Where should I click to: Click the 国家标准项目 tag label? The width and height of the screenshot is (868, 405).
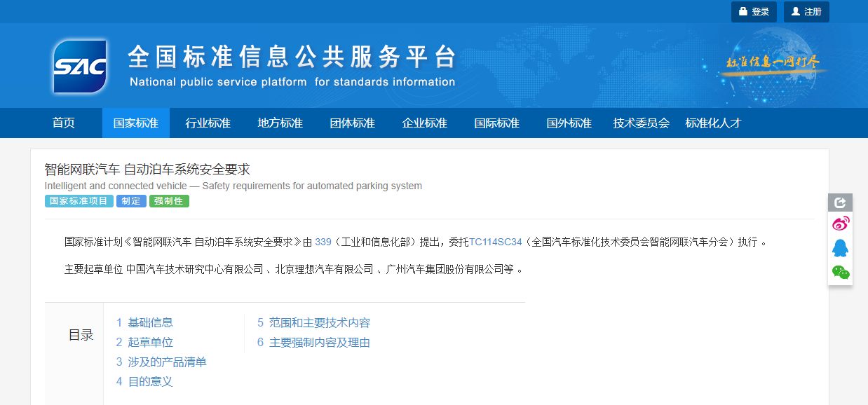(79, 201)
